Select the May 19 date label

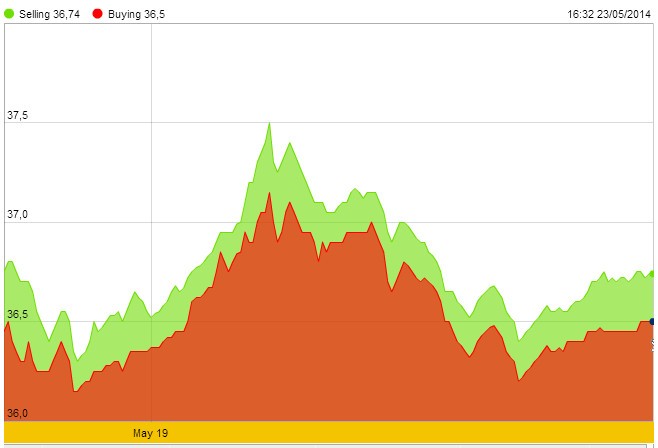[x=150, y=434]
